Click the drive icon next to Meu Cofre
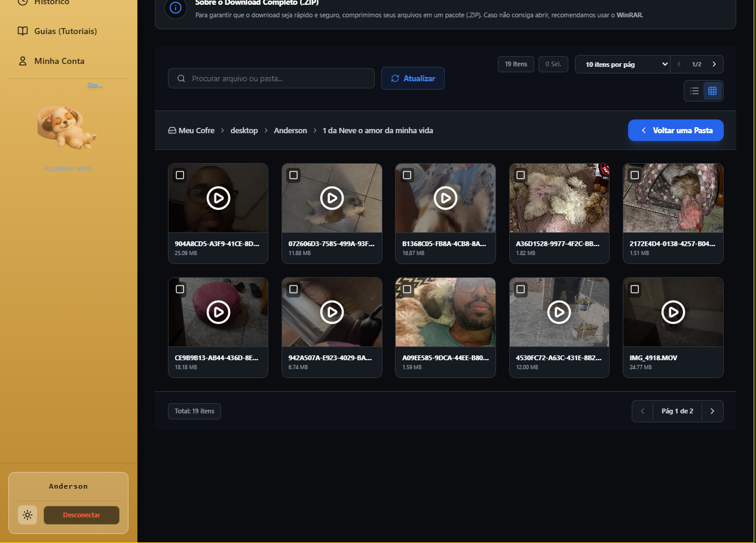The width and height of the screenshot is (756, 543). pos(172,130)
